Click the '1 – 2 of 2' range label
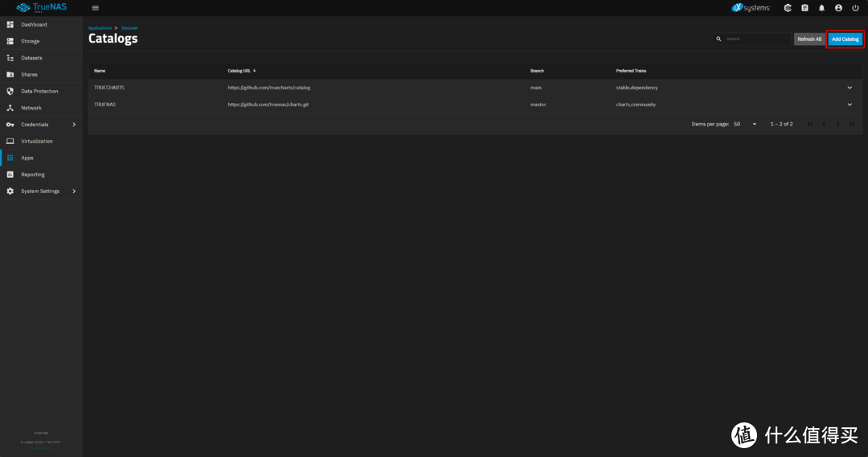Image resolution: width=868 pixels, height=457 pixels. coord(782,124)
